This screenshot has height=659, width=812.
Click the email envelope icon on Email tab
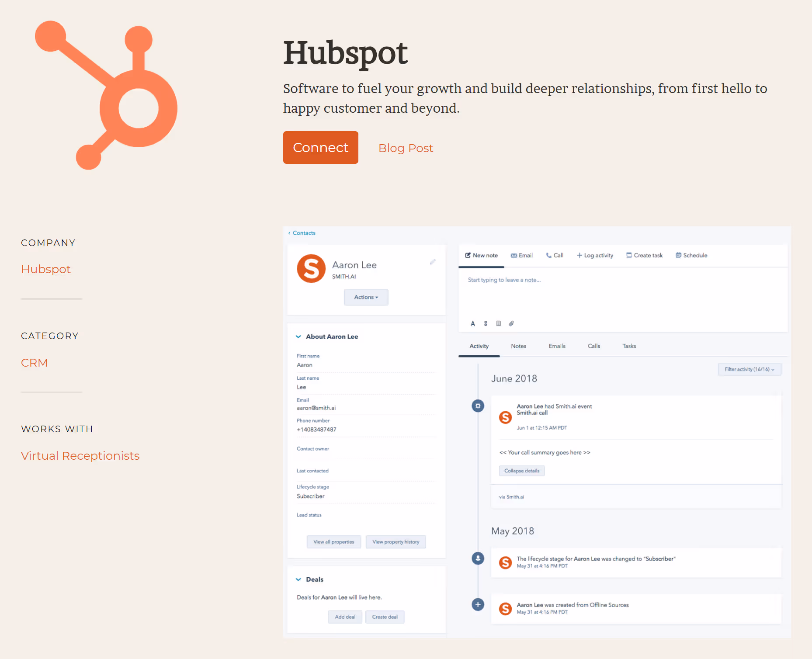coord(514,255)
